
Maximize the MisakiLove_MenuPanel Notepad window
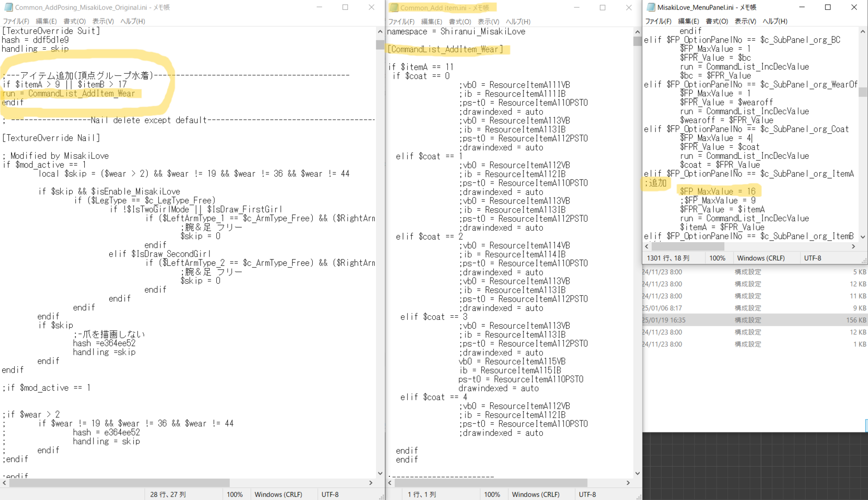coord(828,7)
